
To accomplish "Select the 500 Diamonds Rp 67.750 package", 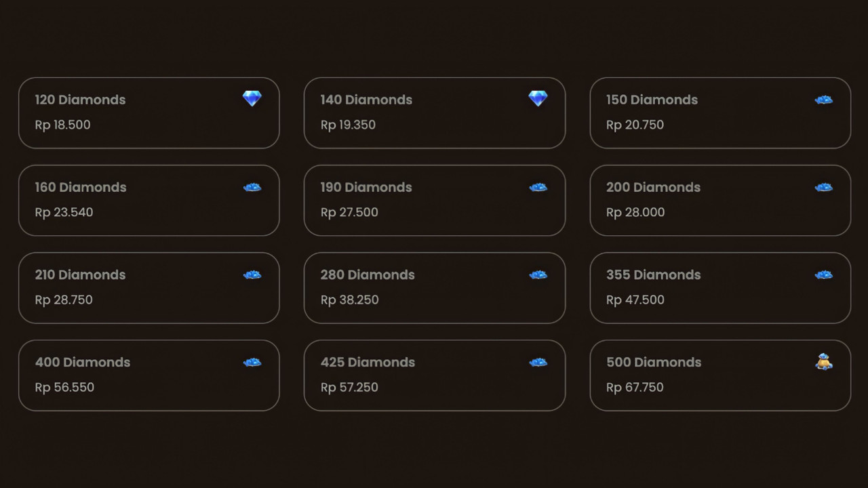I will coord(720,375).
